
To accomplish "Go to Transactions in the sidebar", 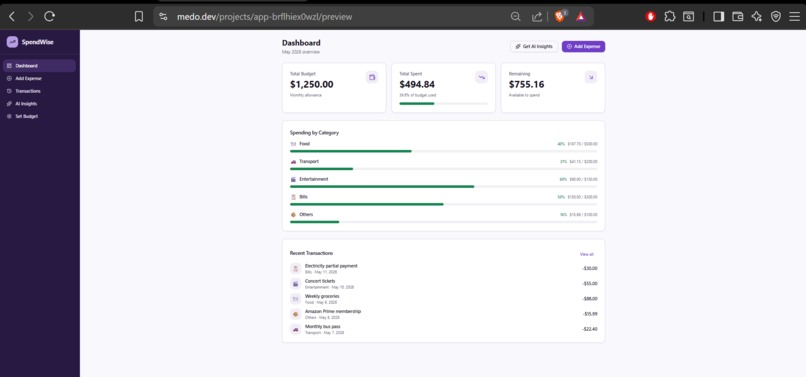I will pos(40,91).
